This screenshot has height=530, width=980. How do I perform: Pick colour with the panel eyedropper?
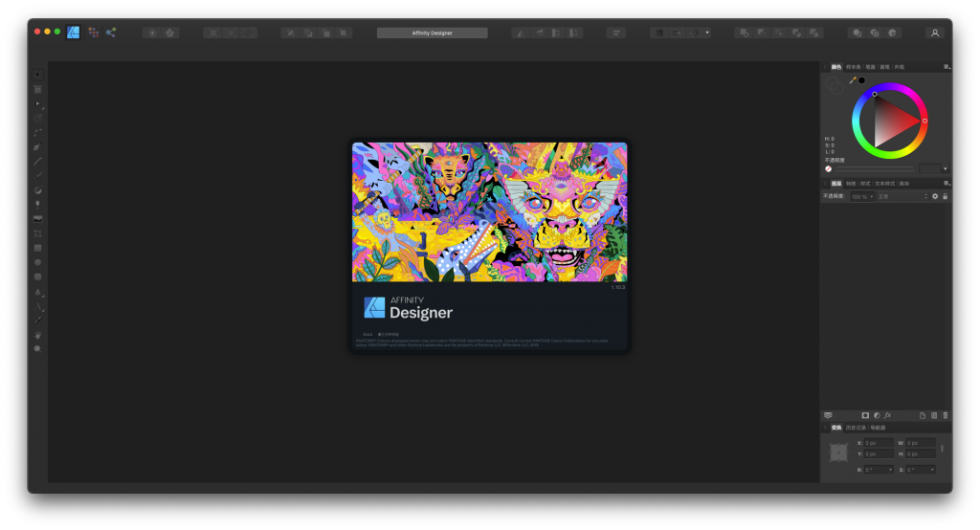(853, 80)
